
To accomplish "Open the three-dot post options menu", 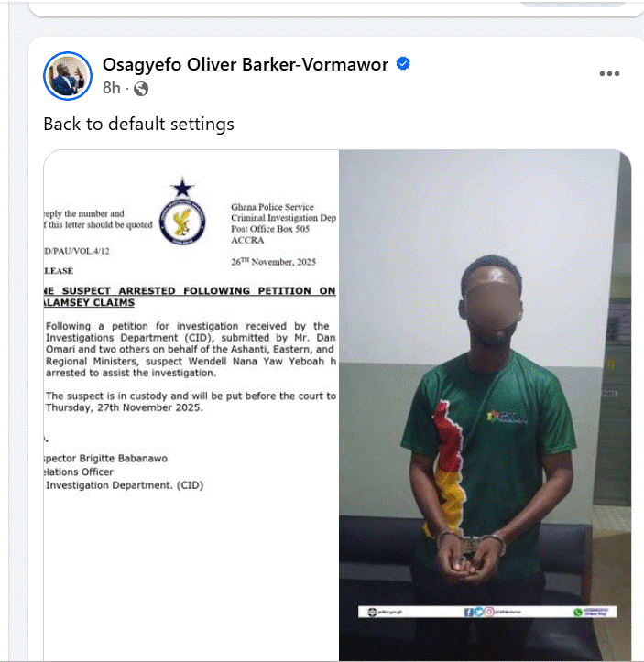I will tap(609, 73).
